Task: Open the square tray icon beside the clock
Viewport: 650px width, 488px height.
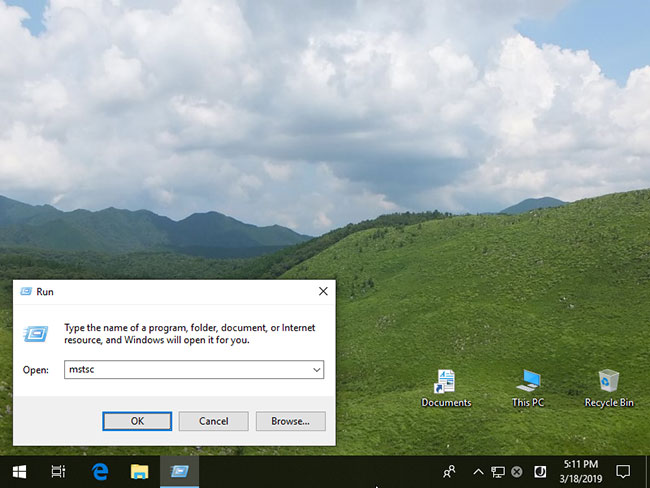Action: coord(540,471)
